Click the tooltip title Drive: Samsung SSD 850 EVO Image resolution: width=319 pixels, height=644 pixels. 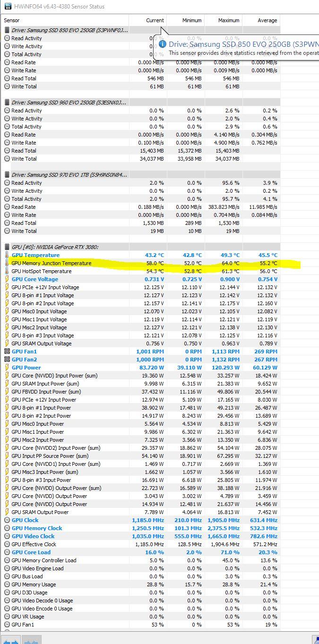tap(244, 44)
